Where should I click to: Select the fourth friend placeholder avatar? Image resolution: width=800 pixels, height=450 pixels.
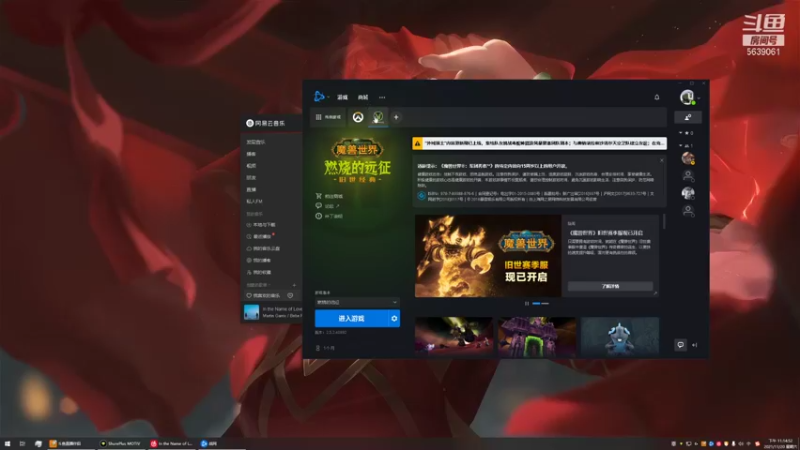(x=688, y=210)
